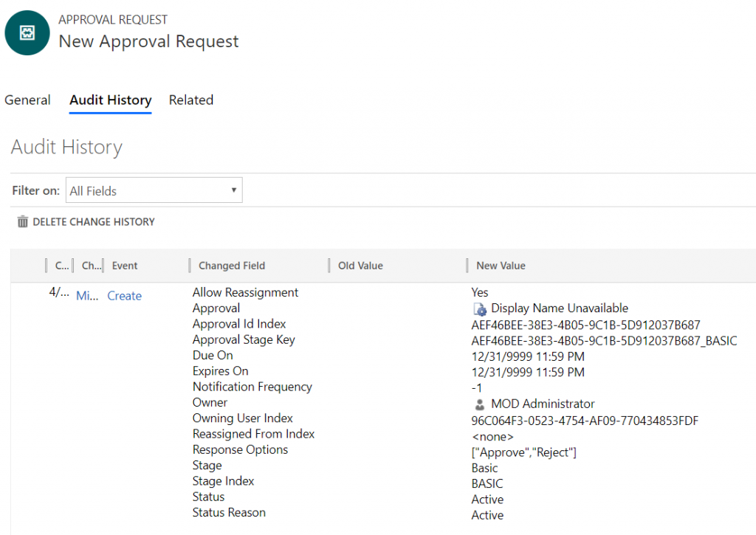
Task: Click the approval record icon beside Display Name Unavailable
Action: (x=480, y=309)
